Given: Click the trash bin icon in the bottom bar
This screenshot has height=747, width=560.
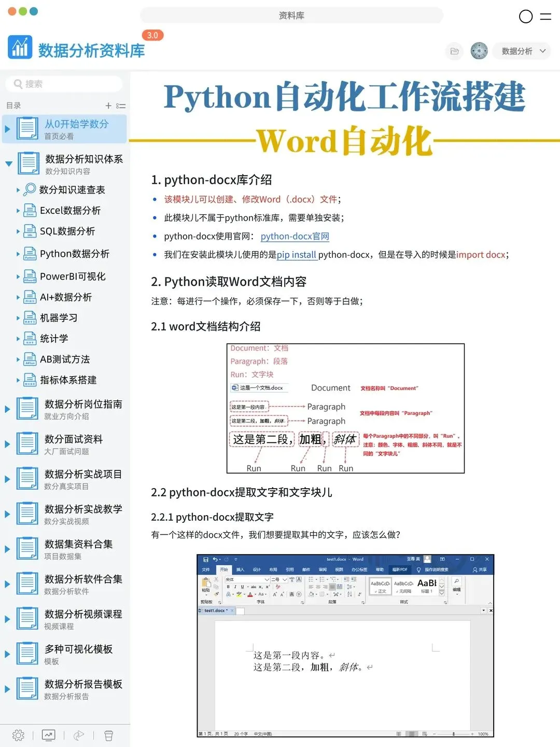Looking at the screenshot, I should [x=108, y=735].
